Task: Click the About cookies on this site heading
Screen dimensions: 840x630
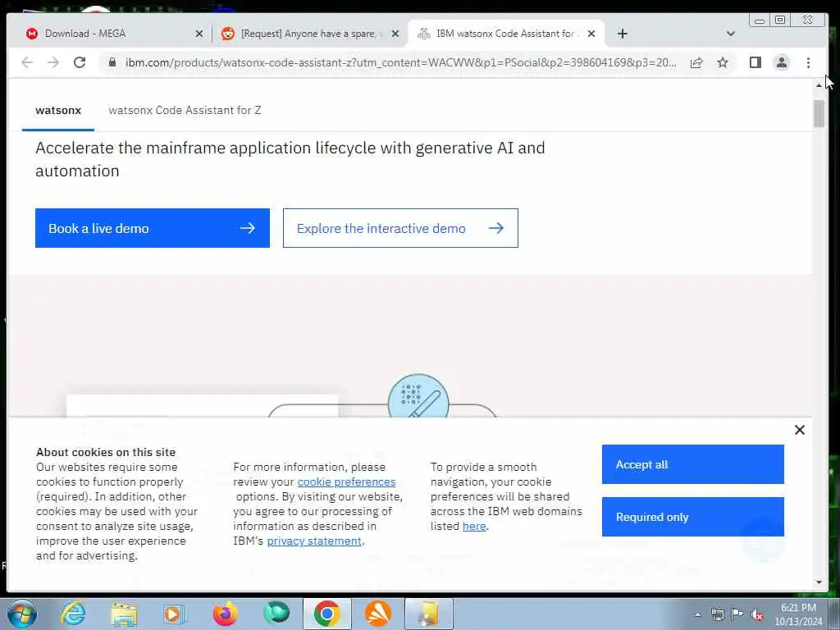Action: pos(106,452)
